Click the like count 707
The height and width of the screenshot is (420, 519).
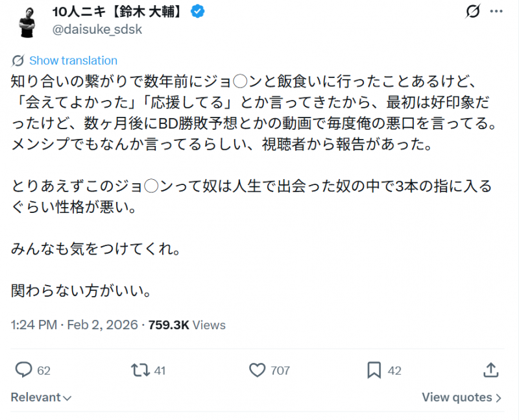coord(280,371)
